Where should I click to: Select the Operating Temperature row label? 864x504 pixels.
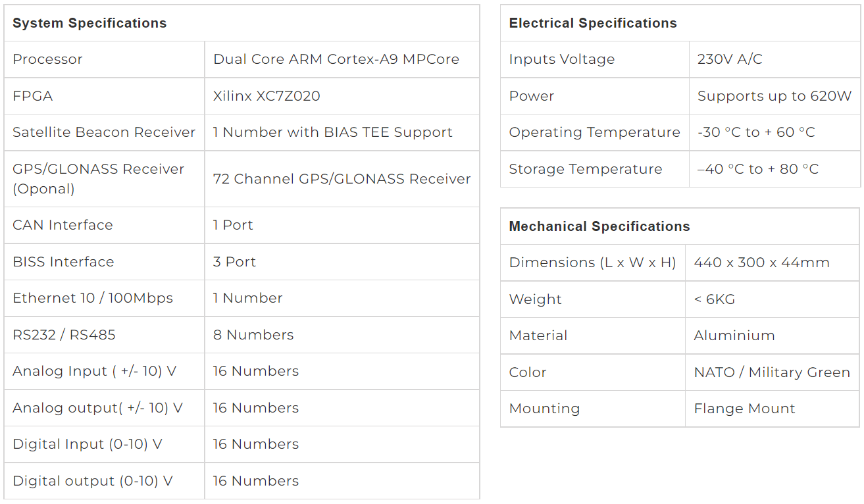point(595,132)
